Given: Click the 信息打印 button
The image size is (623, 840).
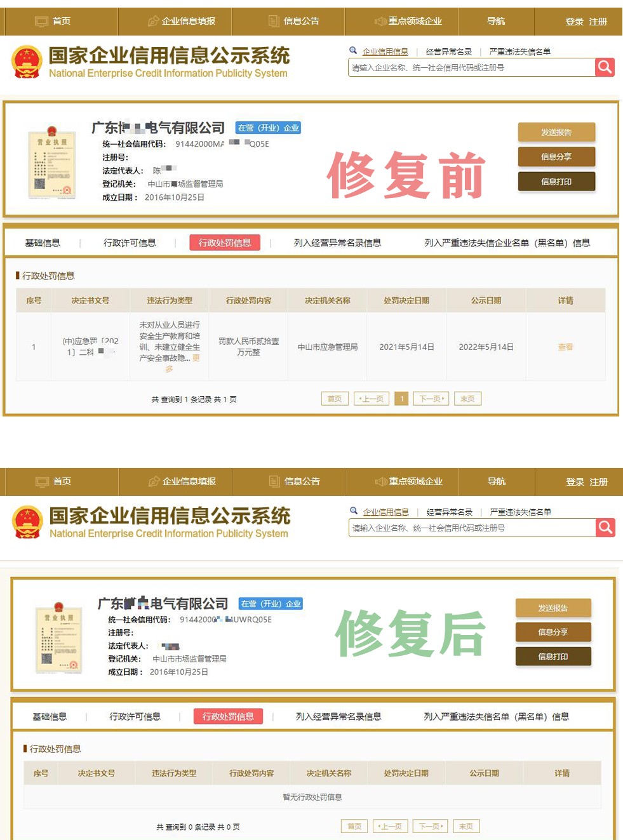Looking at the screenshot, I should pyautogui.click(x=556, y=181).
